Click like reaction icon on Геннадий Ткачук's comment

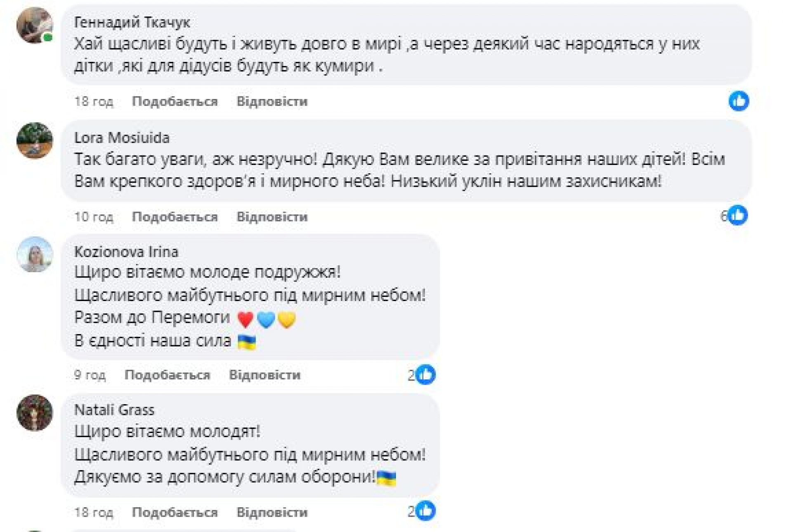[738, 101]
